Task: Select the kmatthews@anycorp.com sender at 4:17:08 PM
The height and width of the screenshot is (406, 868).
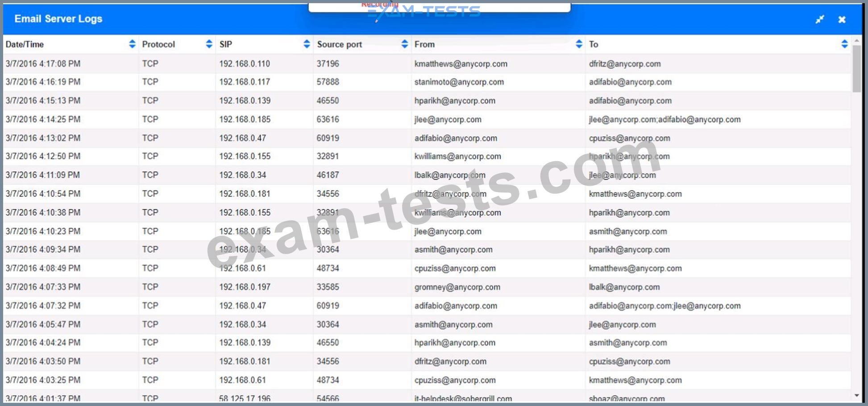Action: point(461,64)
